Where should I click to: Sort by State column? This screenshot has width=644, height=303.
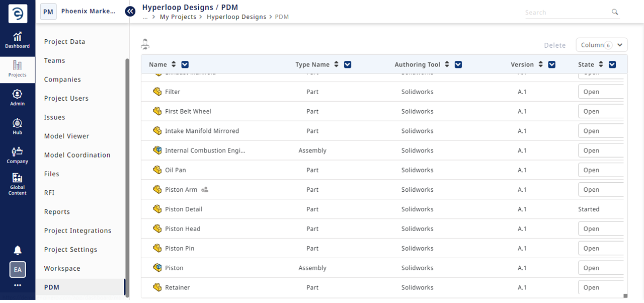[x=601, y=64]
